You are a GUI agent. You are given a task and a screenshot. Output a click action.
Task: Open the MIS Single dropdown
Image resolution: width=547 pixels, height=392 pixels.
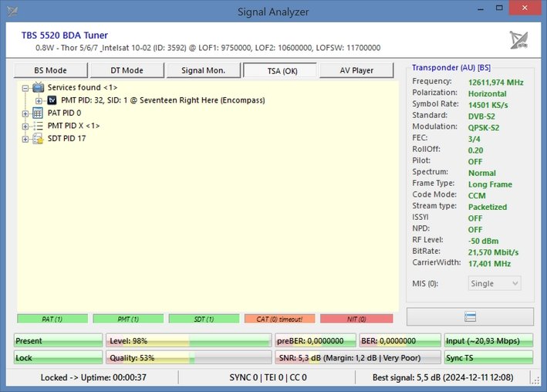click(495, 283)
